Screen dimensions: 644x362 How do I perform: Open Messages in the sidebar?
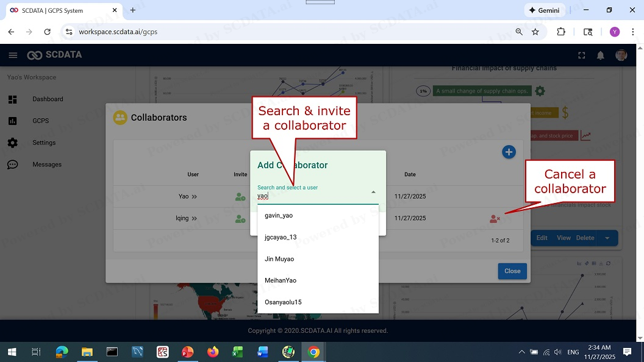[47, 165]
